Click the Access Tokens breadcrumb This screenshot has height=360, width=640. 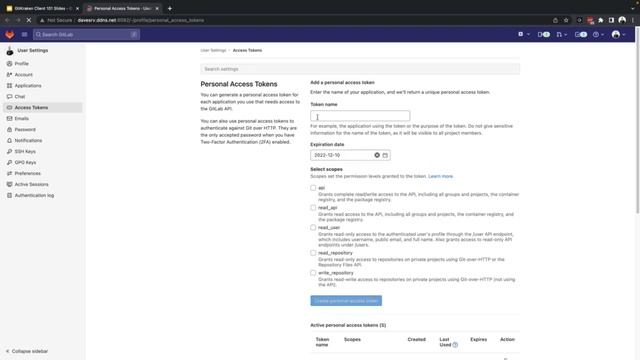pyautogui.click(x=247, y=50)
